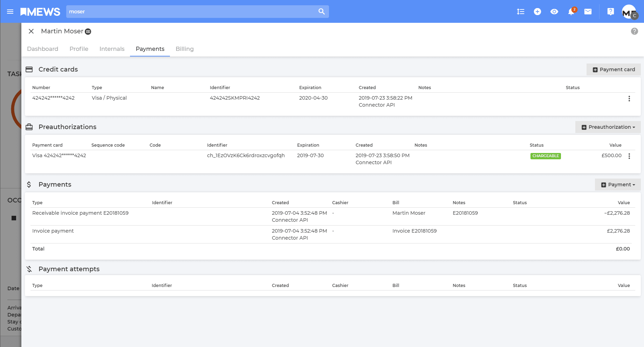
Task: Switch to the Dashboard tab
Action: click(42, 49)
